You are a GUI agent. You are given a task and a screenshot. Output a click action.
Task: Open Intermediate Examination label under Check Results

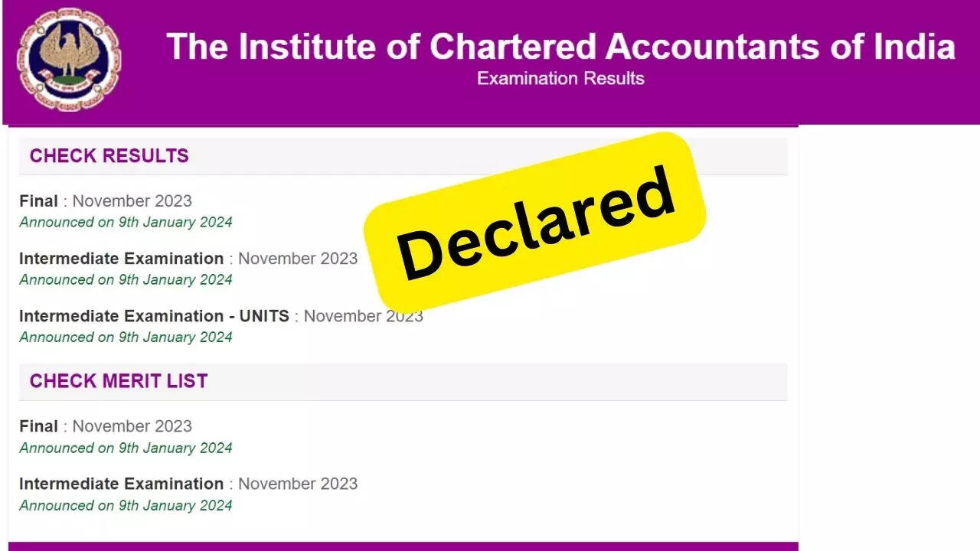tap(121, 259)
